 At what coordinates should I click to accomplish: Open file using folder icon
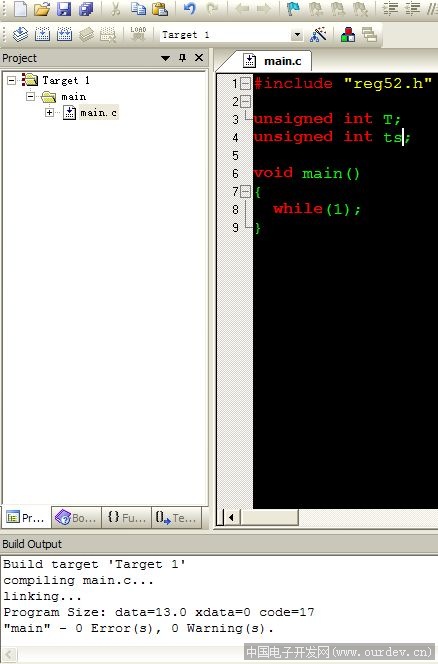tap(42, 9)
